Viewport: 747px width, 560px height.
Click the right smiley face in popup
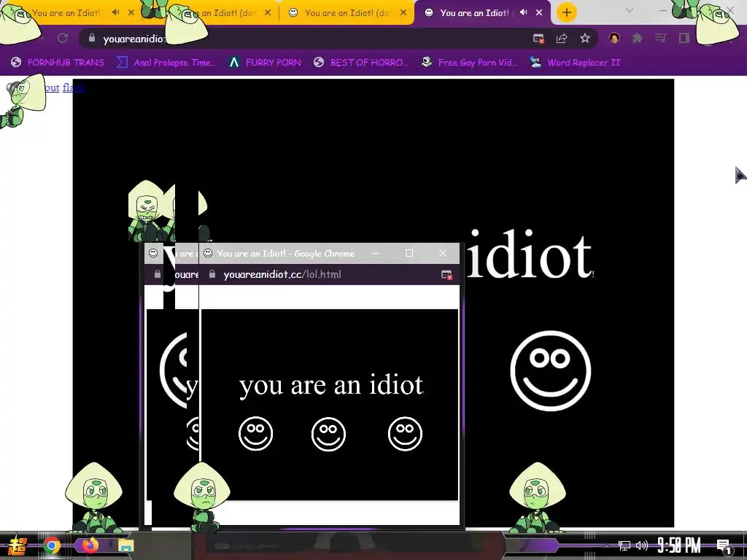tap(405, 434)
